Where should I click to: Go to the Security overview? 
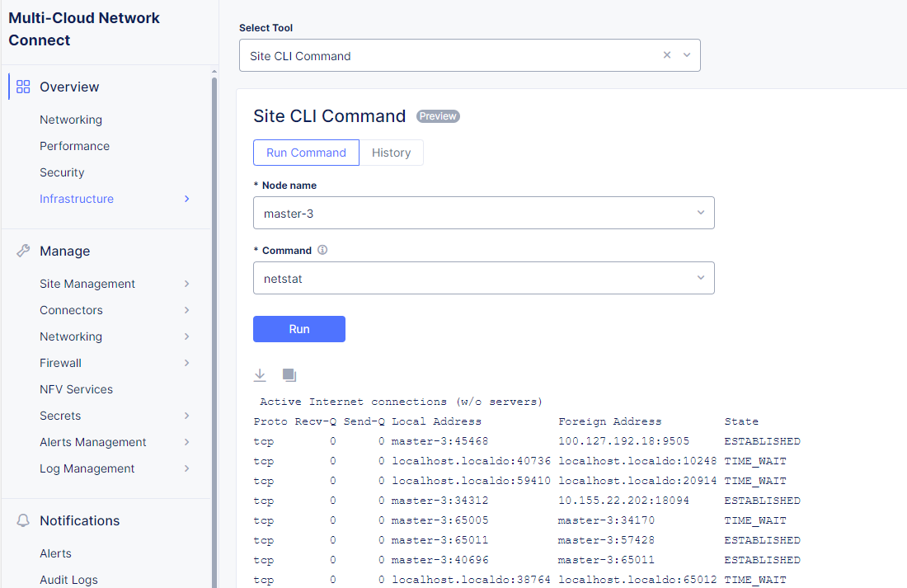click(62, 172)
